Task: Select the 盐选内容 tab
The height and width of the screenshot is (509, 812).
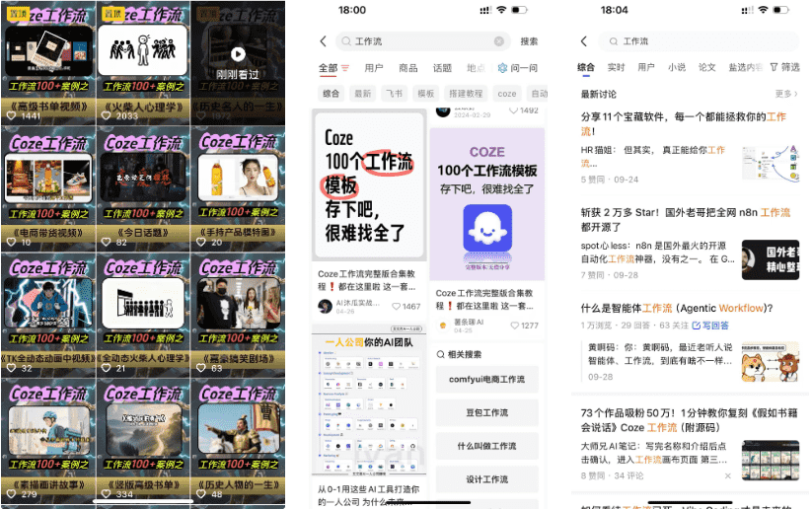Action: coord(745,67)
